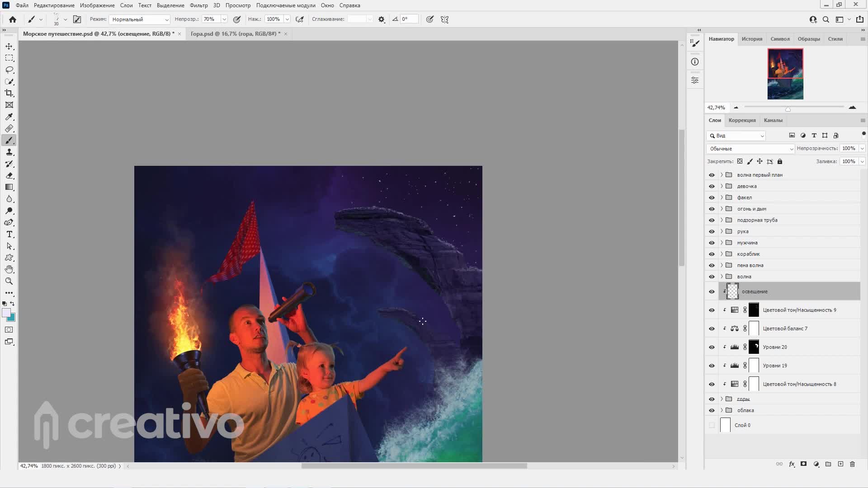Image resolution: width=868 pixels, height=488 pixels.
Task: Select the Lasso tool
Action: tap(9, 70)
